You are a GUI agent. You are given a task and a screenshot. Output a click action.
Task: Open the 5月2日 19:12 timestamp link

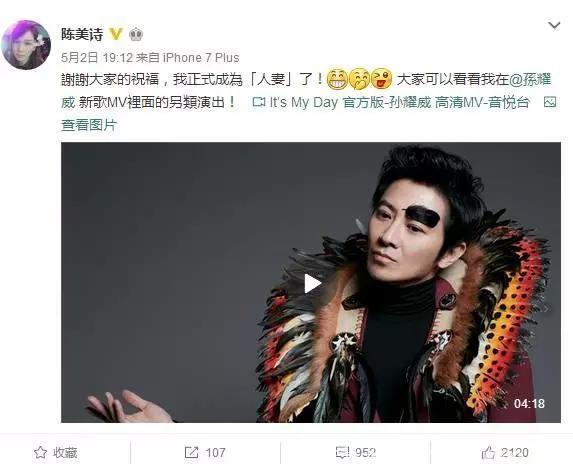pos(96,57)
